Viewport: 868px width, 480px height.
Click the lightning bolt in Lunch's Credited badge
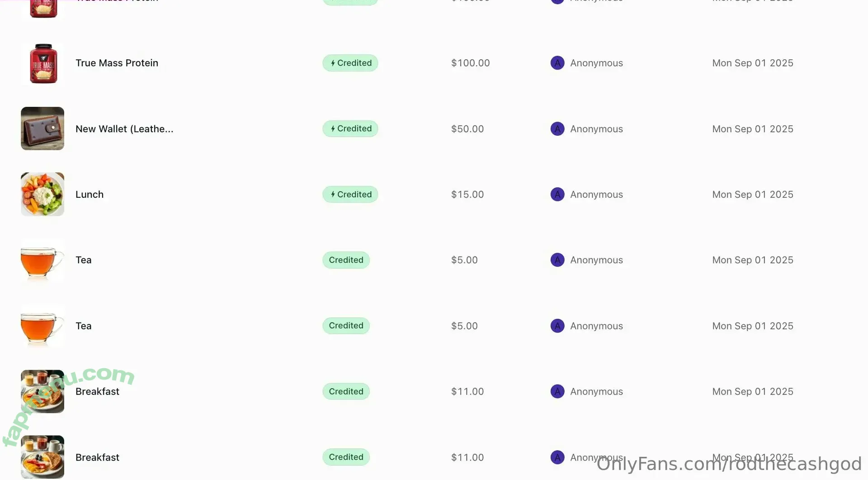333,195
